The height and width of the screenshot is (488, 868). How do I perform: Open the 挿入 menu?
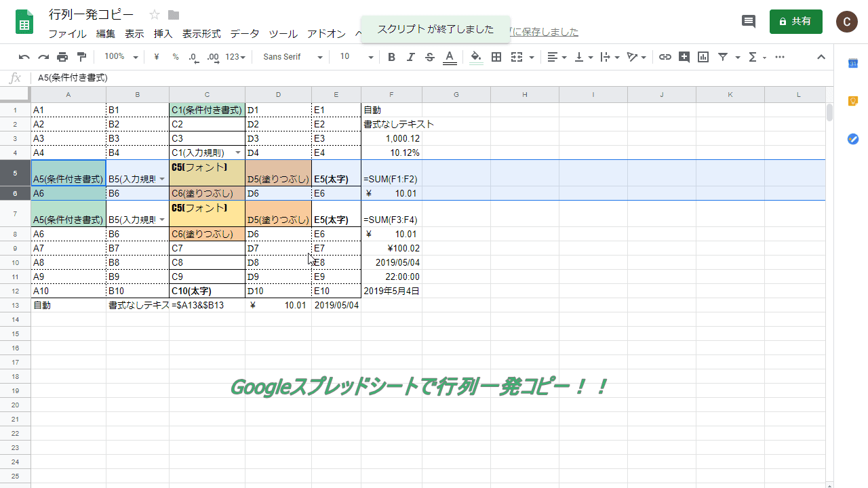point(163,33)
